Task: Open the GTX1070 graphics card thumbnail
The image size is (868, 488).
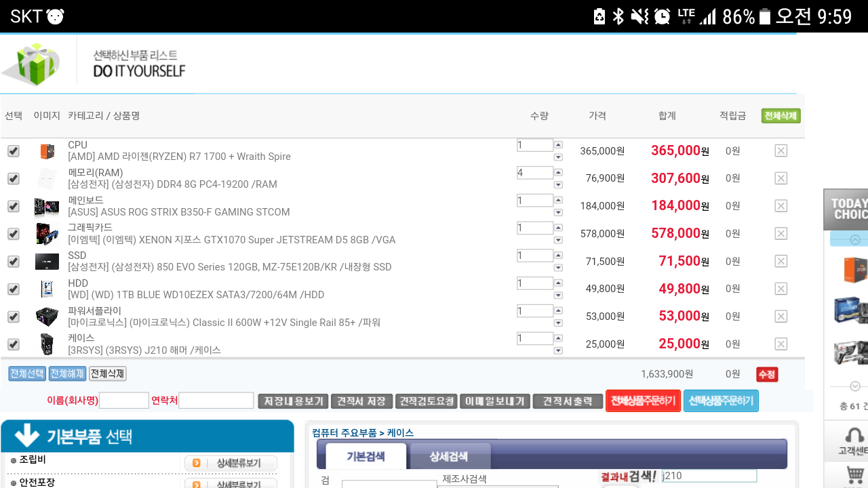Action: point(47,234)
